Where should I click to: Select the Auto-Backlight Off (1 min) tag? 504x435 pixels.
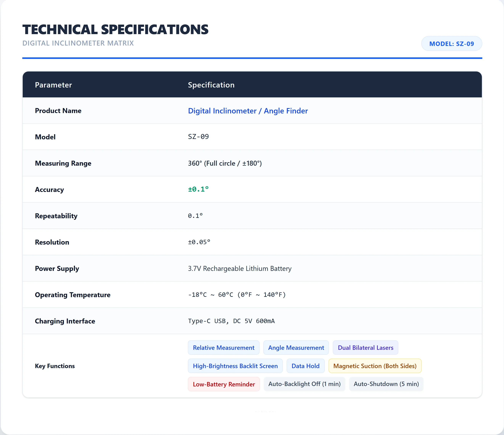pos(304,384)
